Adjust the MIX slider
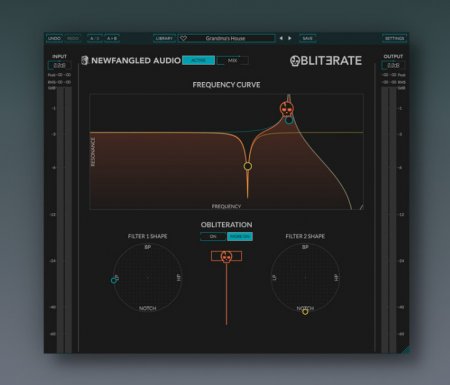This screenshot has height=385, width=450. (233, 60)
